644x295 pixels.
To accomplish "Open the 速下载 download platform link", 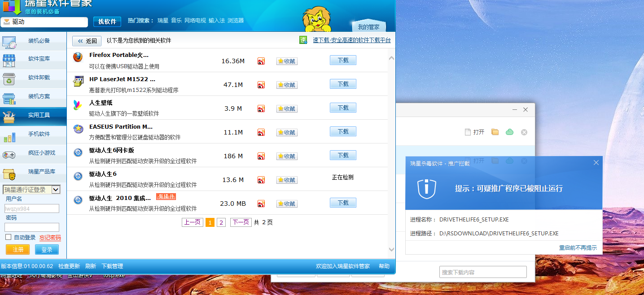I will tap(352, 40).
